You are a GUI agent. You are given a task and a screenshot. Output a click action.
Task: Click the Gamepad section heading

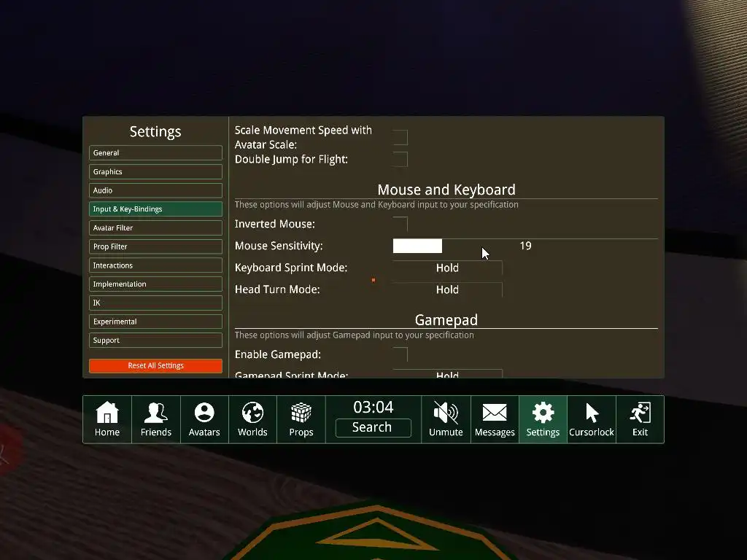pos(446,319)
